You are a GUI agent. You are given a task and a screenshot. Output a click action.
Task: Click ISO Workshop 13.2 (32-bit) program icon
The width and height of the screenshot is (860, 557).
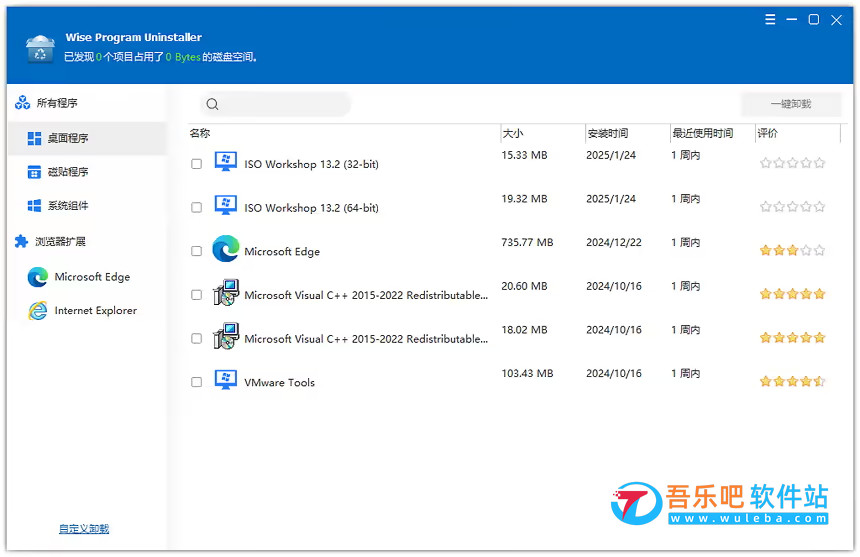tap(225, 162)
